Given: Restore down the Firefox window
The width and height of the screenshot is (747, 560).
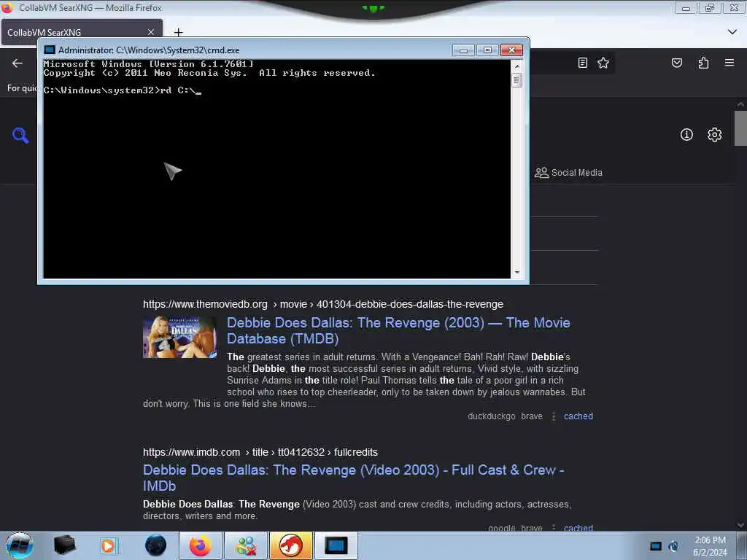Looking at the screenshot, I should point(710,7).
